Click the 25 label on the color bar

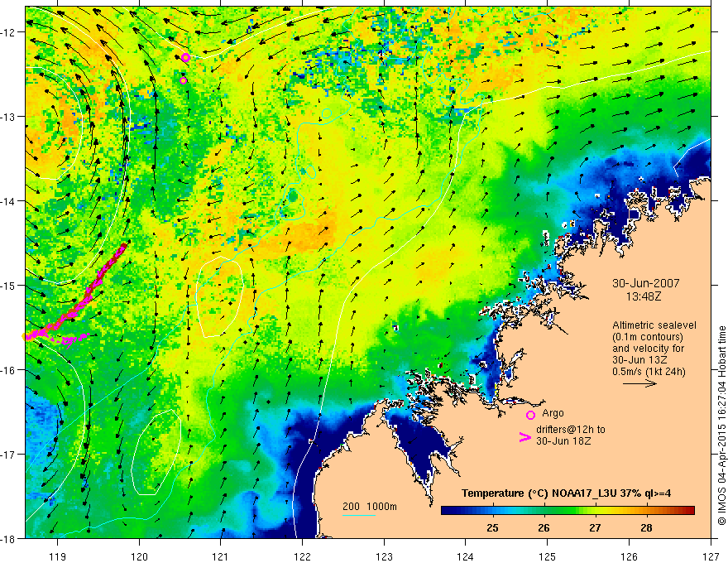click(492, 527)
